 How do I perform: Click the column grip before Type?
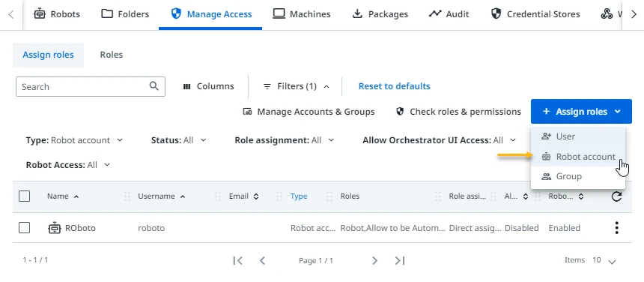(x=280, y=196)
